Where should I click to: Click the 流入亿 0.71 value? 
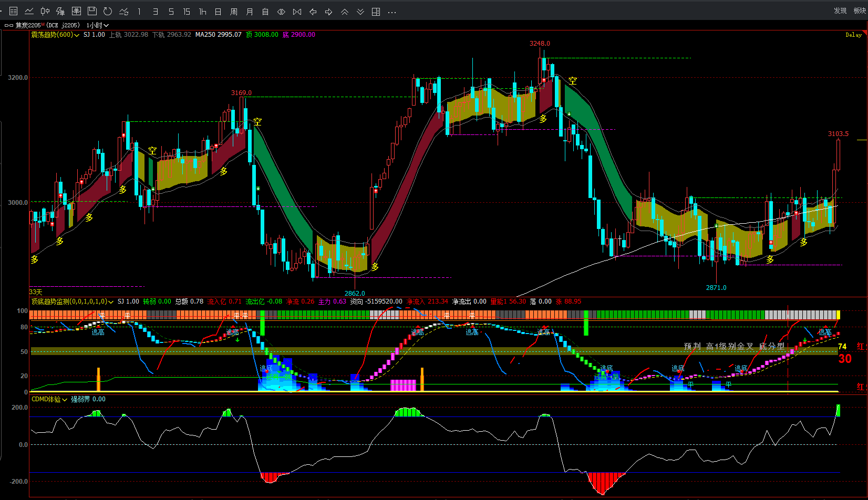pos(224,301)
